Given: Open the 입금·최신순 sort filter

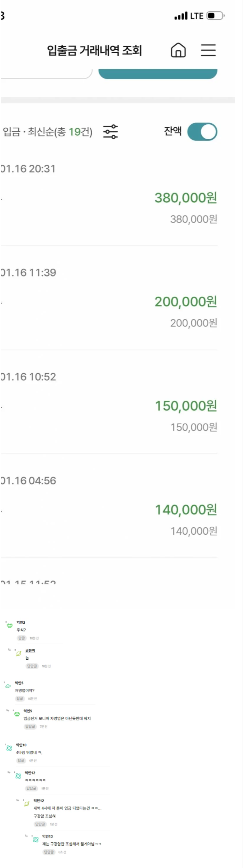Looking at the screenshot, I should [48, 132].
